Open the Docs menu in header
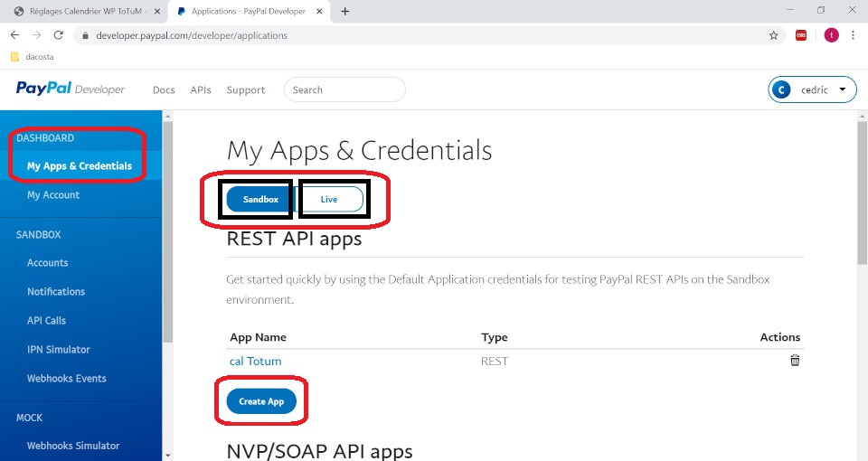This screenshot has width=868, height=461. (x=164, y=90)
